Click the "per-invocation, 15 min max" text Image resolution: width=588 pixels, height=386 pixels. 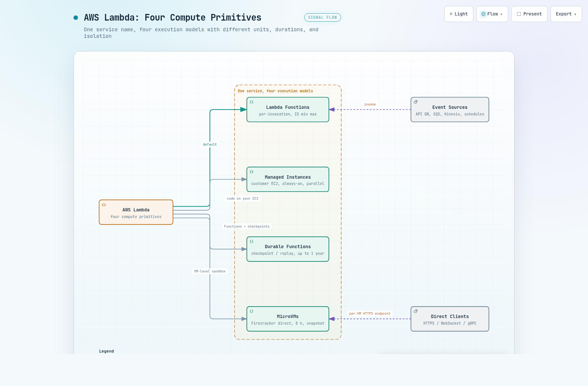(288, 114)
